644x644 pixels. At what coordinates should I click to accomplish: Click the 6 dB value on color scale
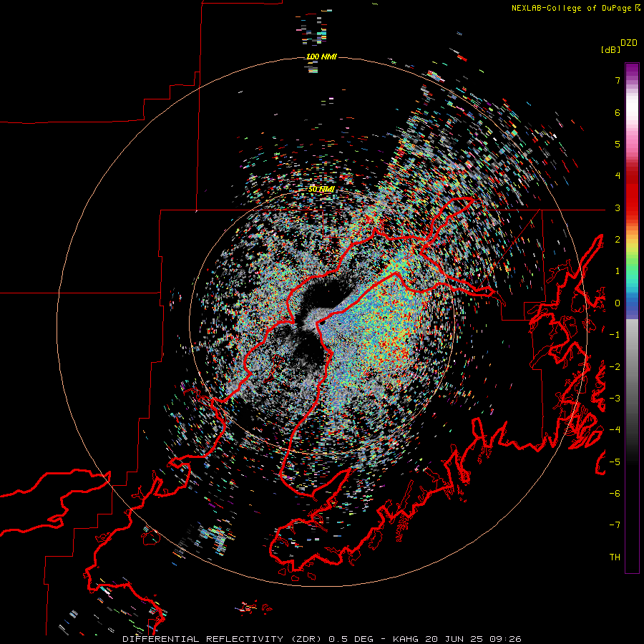click(618, 112)
